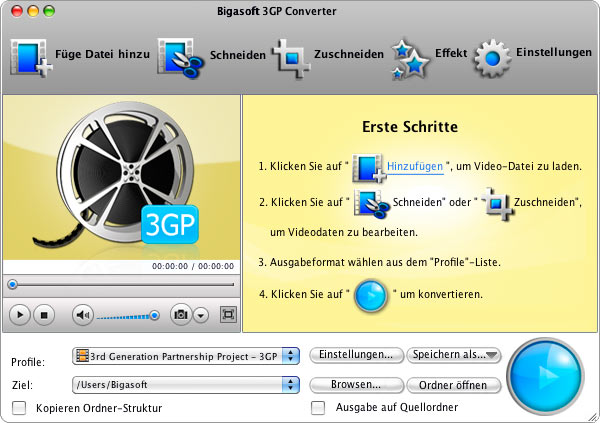Viewport: 600px width, 423px height.
Task: Open the Profile format dropdown
Action: [186, 356]
